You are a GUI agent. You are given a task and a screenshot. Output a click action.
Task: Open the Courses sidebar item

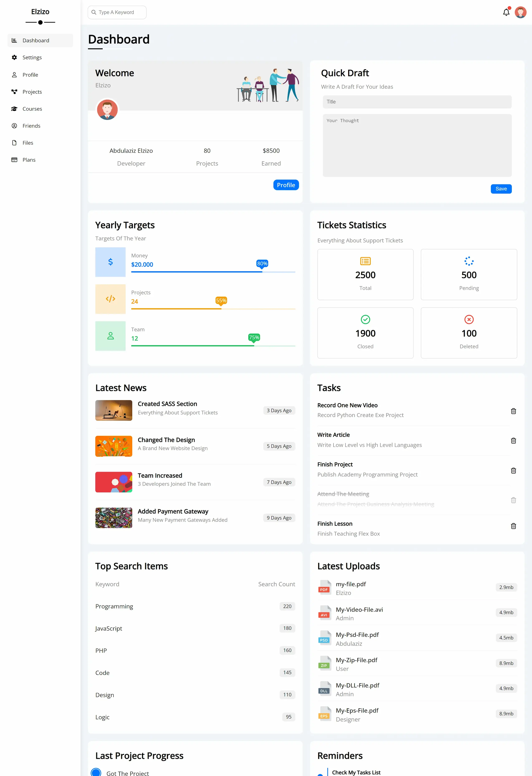pyautogui.click(x=32, y=109)
